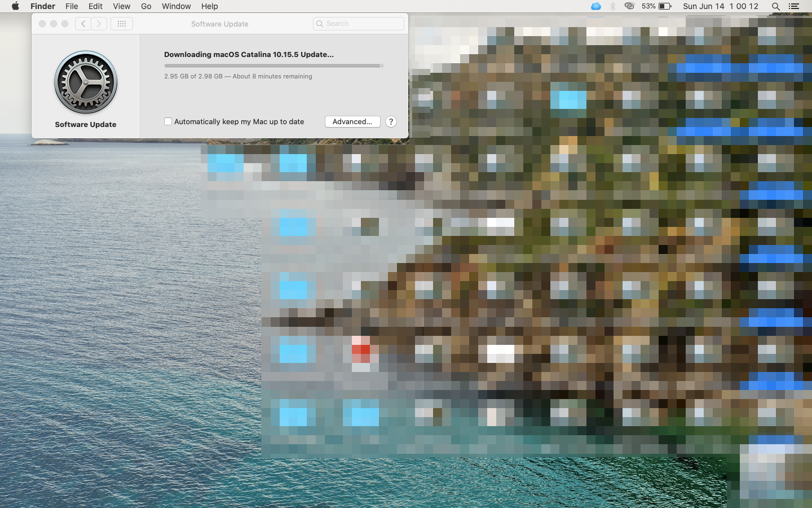
Task: Open the Advanced... options
Action: pos(352,121)
